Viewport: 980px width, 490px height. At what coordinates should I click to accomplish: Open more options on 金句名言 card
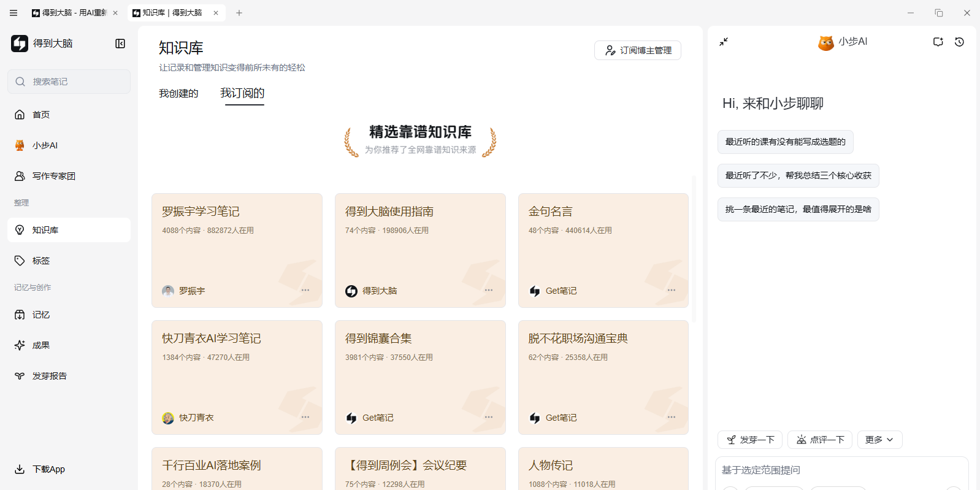pos(672,290)
